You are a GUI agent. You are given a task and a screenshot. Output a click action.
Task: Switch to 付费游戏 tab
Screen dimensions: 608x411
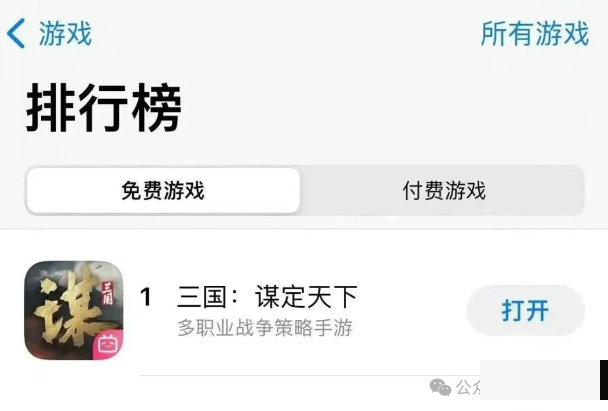[444, 190]
